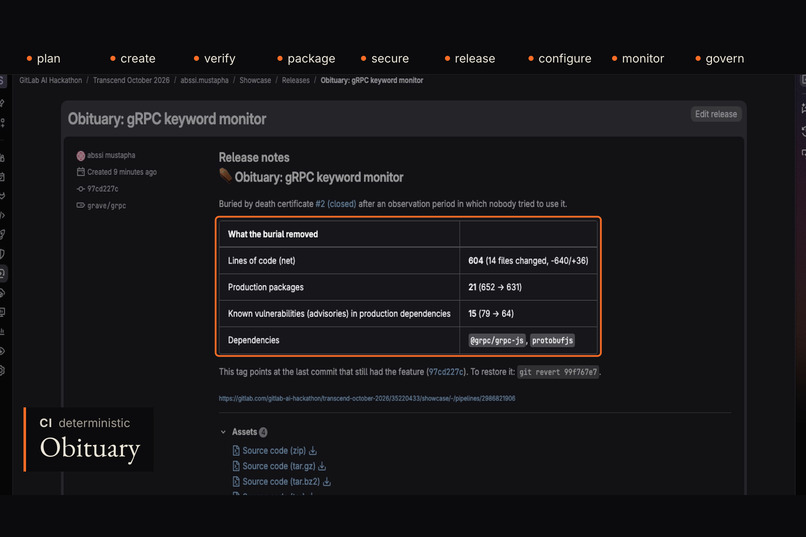
Task: Click the Release notes heading
Action: (254, 157)
